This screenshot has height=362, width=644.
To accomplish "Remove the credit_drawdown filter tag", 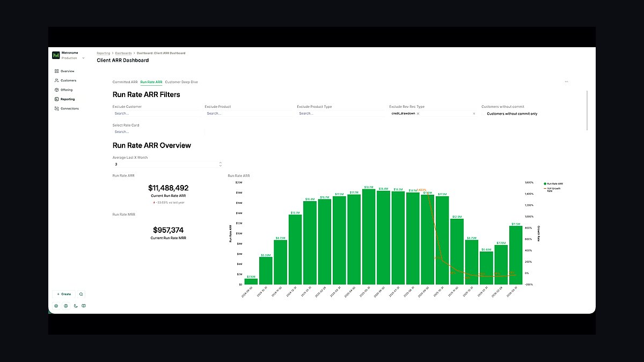I will 418,113.
